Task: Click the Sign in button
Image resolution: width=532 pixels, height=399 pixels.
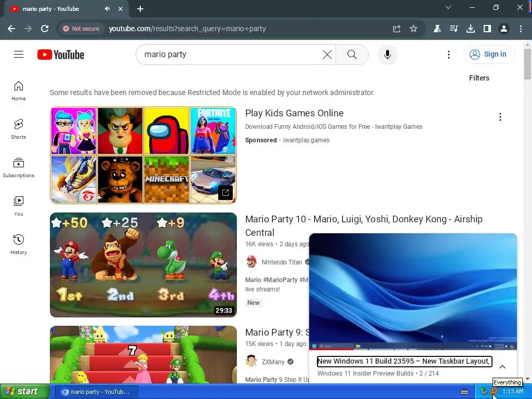Action: pyautogui.click(x=488, y=54)
